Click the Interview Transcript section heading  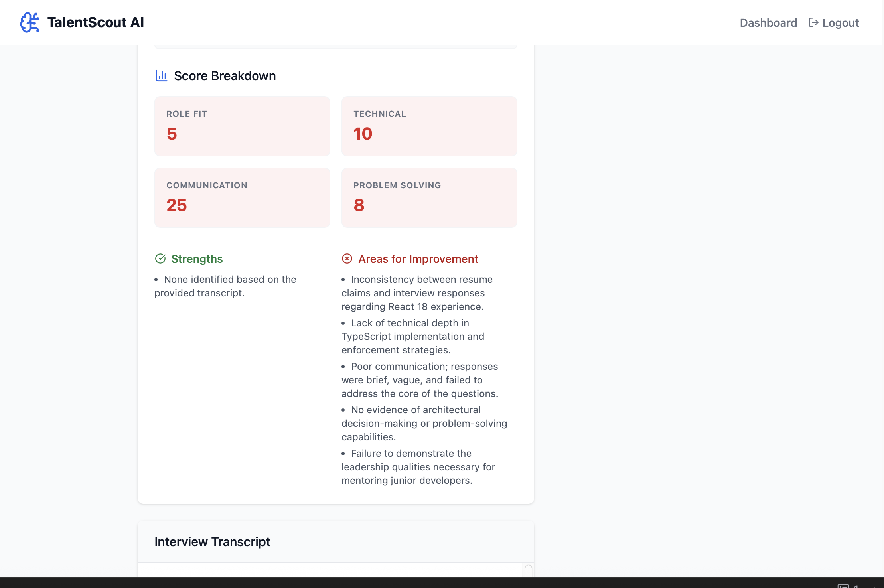pyautogui.click(x=212, y=542)
